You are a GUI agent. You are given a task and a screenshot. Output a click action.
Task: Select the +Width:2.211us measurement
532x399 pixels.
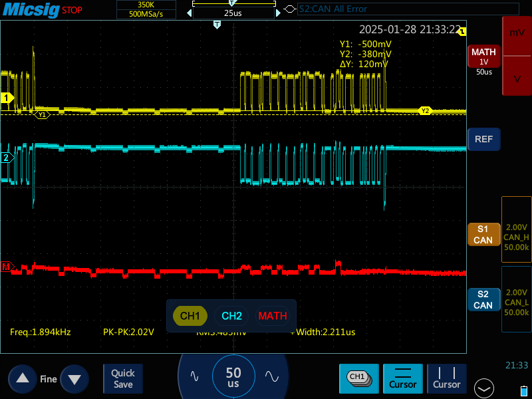pos(323,332)
